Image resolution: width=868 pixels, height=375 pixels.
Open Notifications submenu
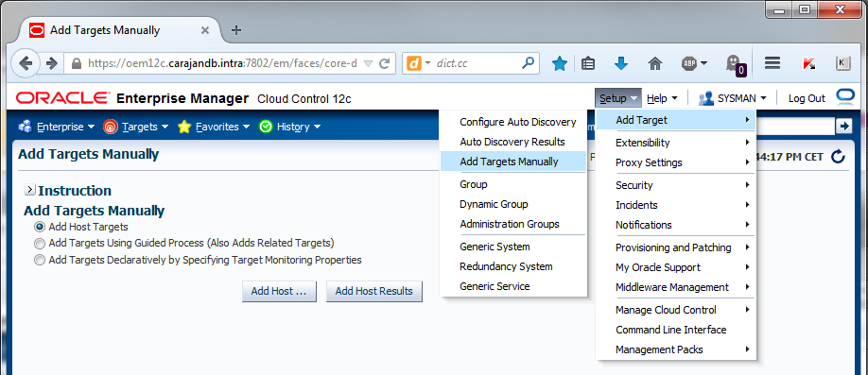pyautogui.click(x=676, y=225)
